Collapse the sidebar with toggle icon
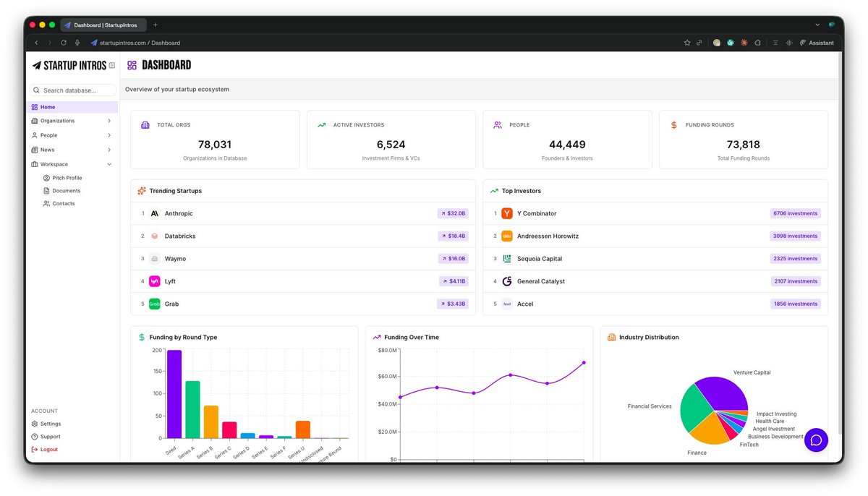 [x=112, y=65]
